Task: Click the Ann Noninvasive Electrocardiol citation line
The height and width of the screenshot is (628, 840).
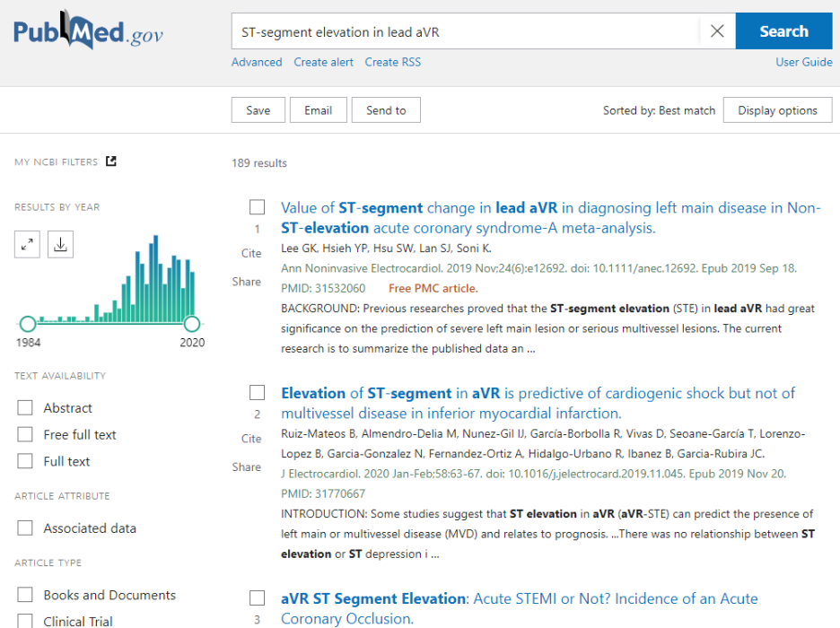Action: click(x=539, y=268)
